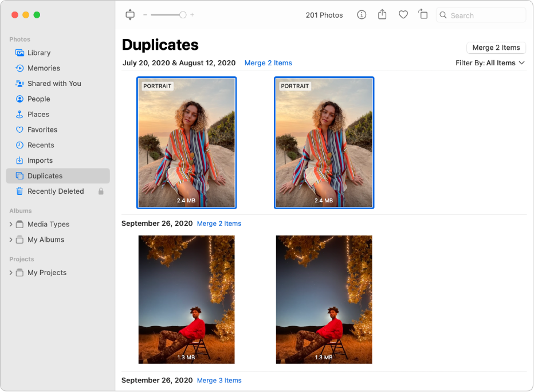Switch to the Library view in the sidebar
The image size is (534, 392).
[40, 53]
